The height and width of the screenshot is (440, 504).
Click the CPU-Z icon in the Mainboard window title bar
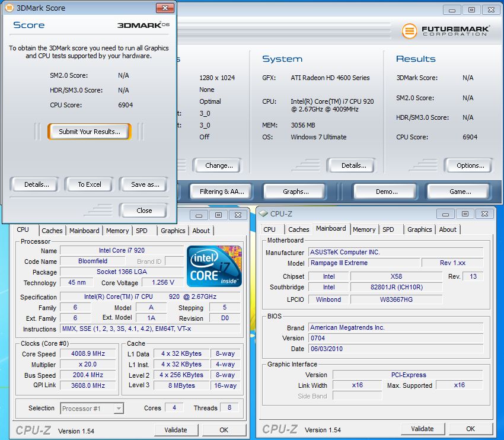[263, 213]
